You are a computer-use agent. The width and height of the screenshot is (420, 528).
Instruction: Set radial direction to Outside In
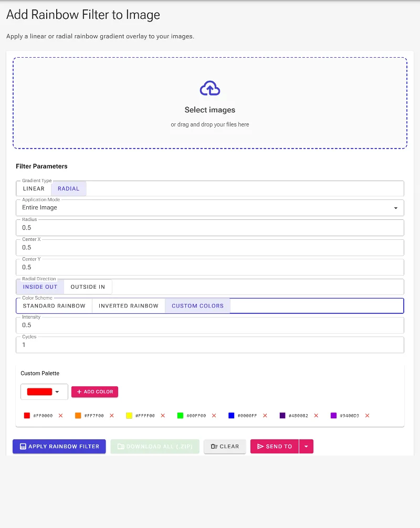88,287
